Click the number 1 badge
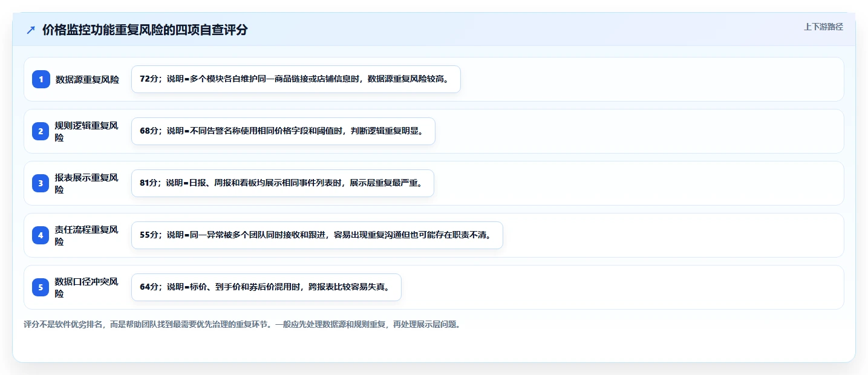This screenshot has height=375, width=868. point(41,79)
